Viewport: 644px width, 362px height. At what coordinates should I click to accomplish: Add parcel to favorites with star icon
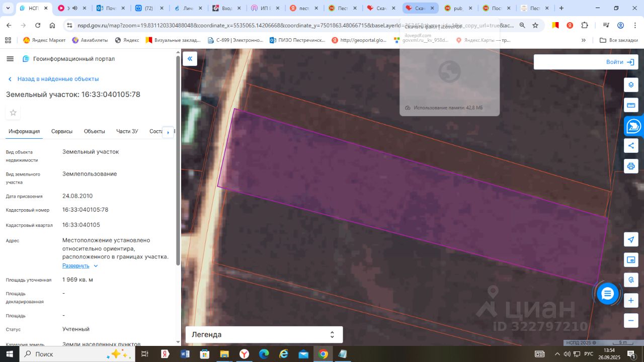click(13, 113)
